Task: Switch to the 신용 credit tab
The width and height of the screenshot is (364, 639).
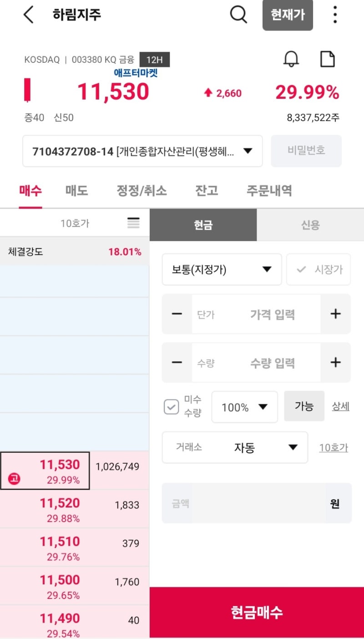Action: (x=310, y=225)
